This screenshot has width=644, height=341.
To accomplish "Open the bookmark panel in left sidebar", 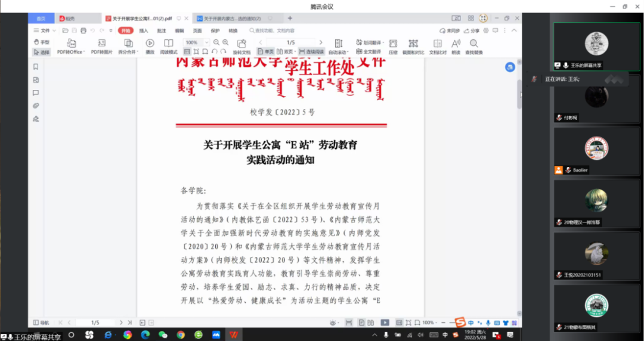I will tap(36, 67).
